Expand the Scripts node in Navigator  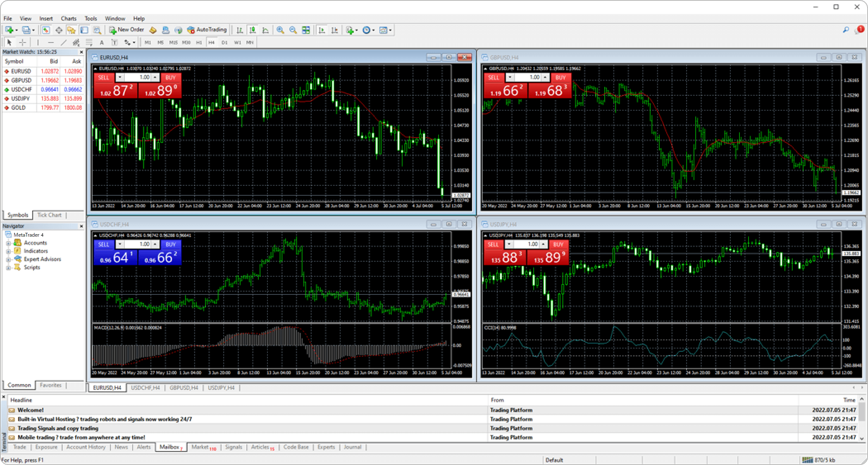pyautogui.click(x=8, y=268)
